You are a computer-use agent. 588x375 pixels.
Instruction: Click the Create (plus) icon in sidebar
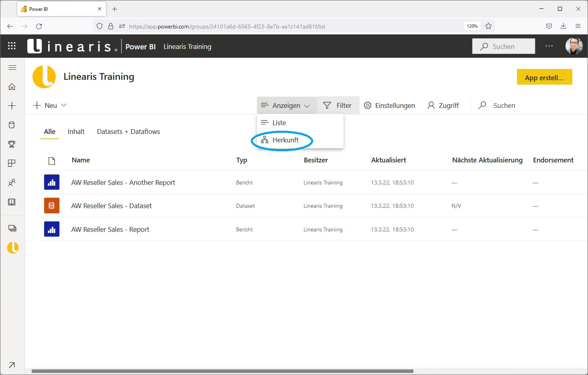(x=12, y=105)
